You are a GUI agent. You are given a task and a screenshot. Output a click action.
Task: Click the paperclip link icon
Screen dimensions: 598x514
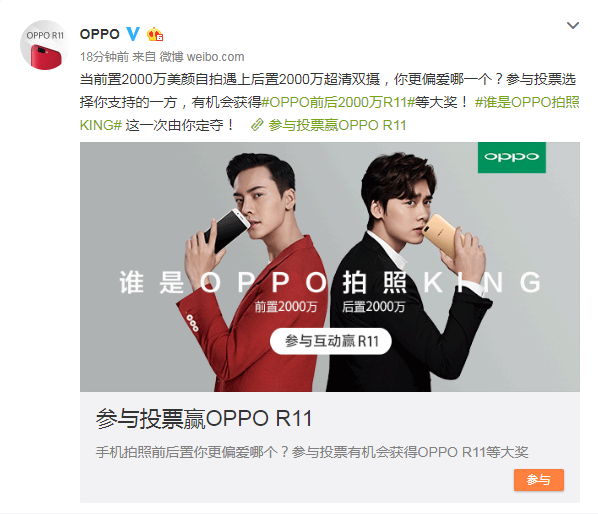point(257,125)
